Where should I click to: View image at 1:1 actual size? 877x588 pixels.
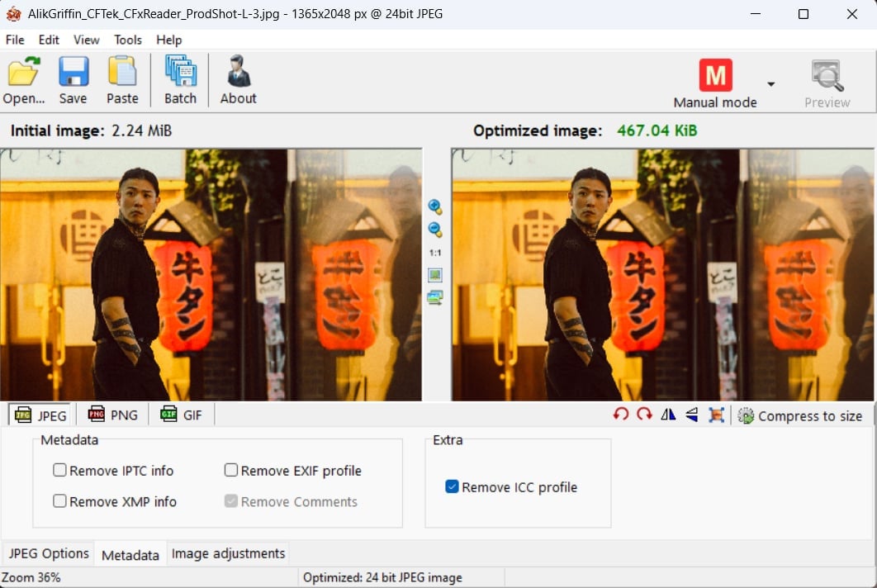coord(435,252)
